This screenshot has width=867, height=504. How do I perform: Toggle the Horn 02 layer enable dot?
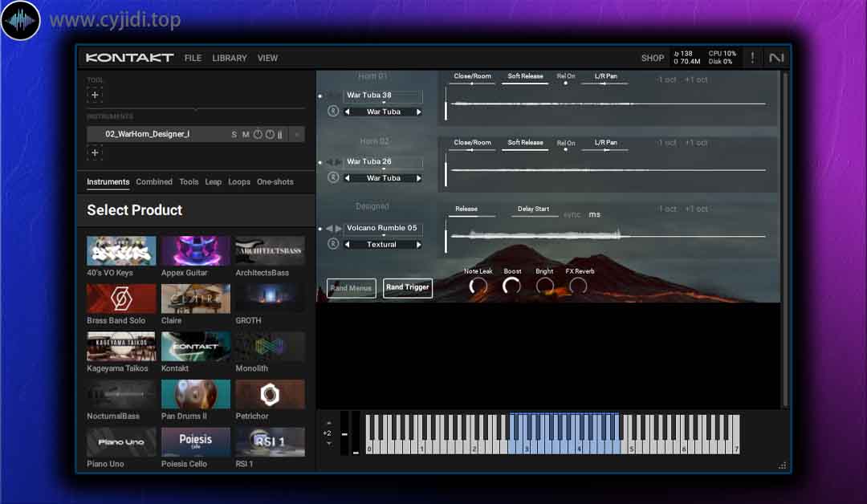[x=320, y=162]
